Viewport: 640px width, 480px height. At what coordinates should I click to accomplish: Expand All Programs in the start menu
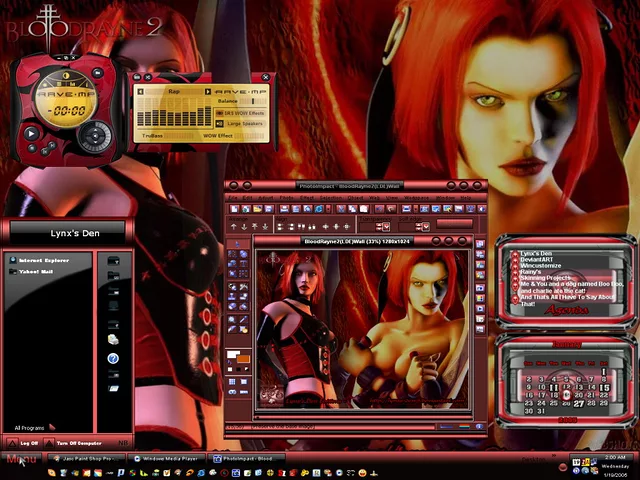[x=34, y=427]
